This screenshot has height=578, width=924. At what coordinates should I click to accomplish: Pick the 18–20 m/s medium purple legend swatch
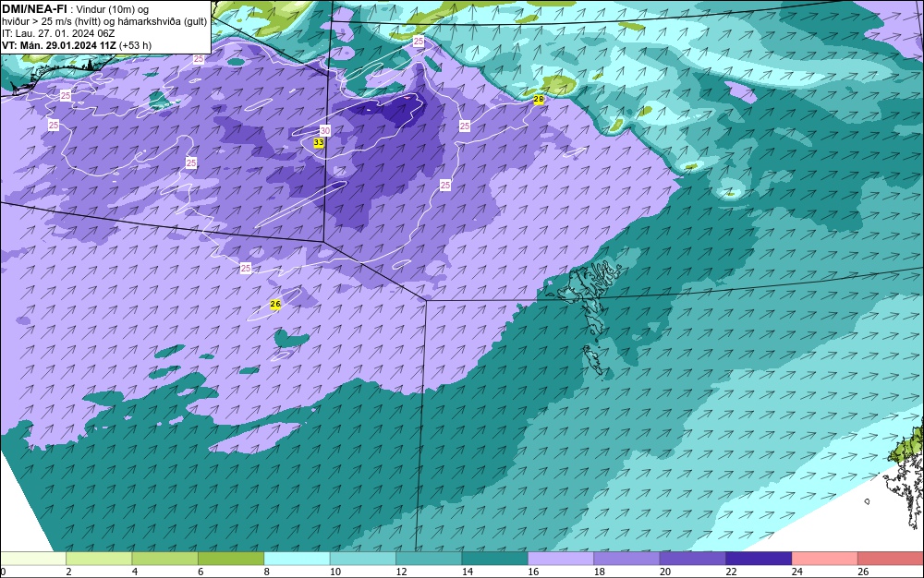point(627,559)
